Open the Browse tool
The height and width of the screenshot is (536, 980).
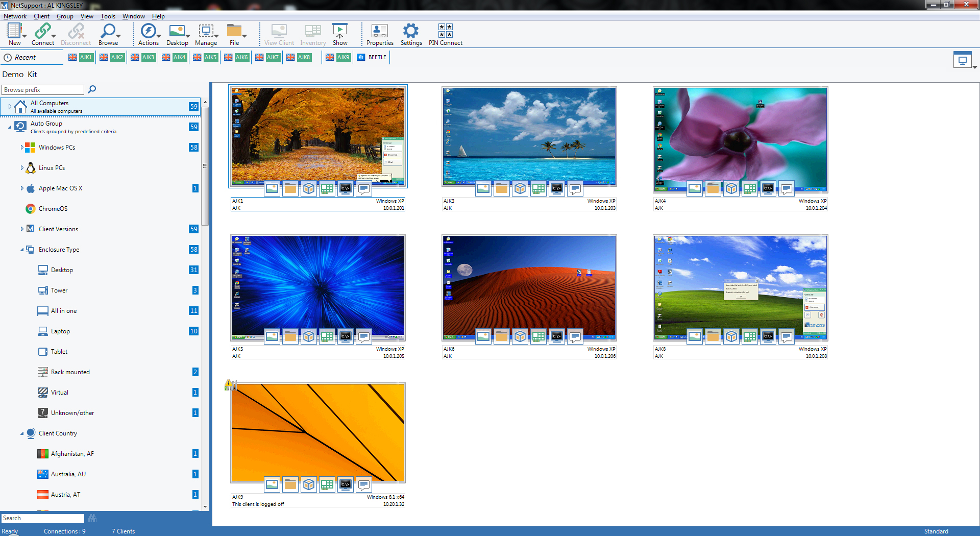point(108,34)
